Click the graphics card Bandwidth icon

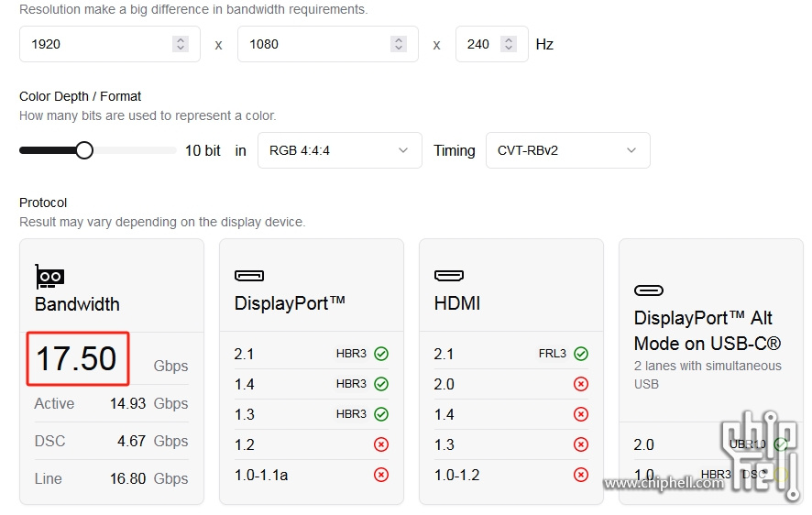click(49, 277)
